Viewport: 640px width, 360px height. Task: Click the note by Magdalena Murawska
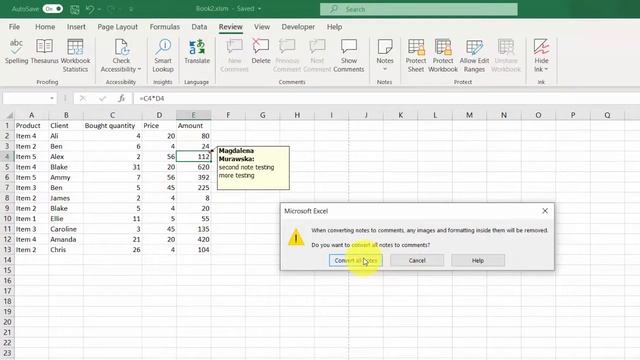pyautogui.click(x=253, y=168)
